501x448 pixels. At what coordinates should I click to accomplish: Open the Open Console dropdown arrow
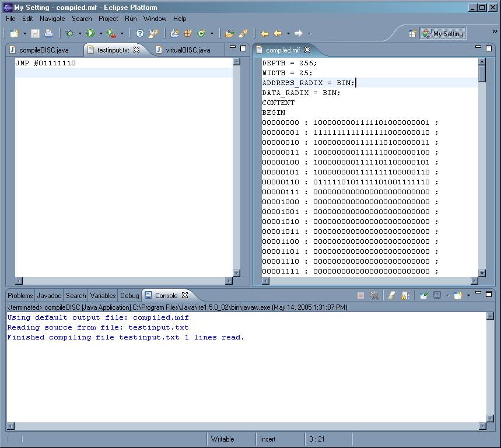(x=468, y=296)
